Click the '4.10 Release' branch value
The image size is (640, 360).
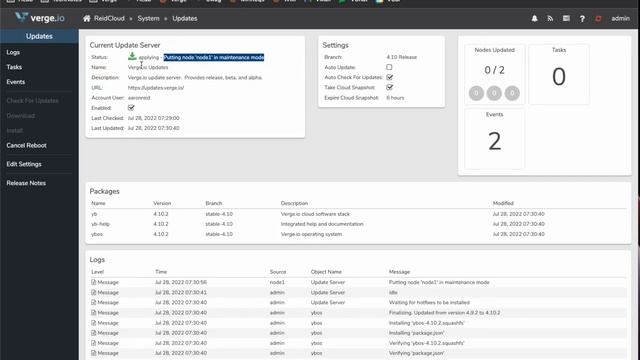(x=402, y=57)
